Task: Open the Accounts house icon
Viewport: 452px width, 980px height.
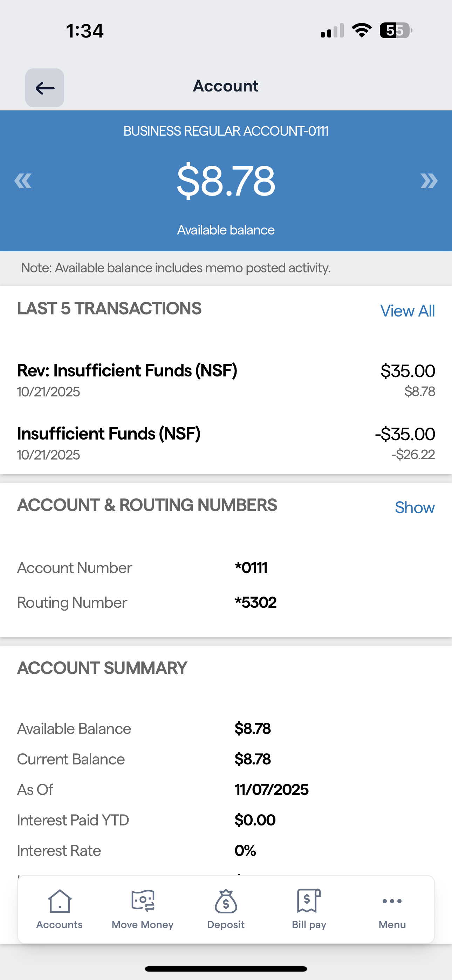Action: pos(60,901)
